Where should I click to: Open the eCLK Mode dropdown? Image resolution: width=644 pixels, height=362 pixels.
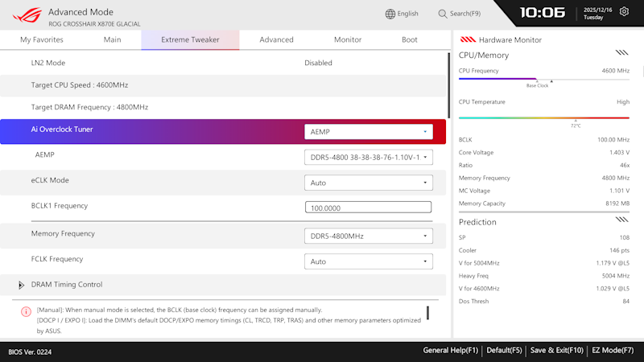coord(369,183)
